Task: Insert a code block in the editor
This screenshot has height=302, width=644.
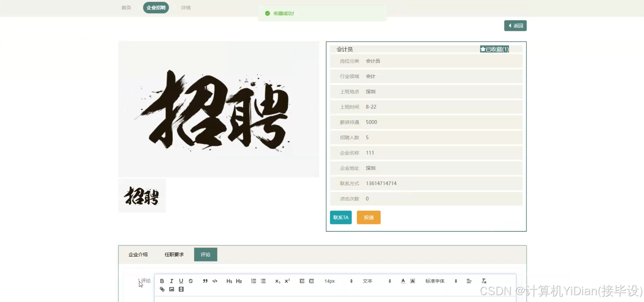Action: [x=215, y=281]
